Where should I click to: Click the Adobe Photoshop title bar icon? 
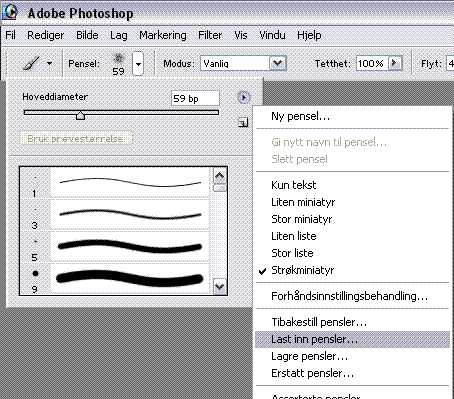click(10, 12)
